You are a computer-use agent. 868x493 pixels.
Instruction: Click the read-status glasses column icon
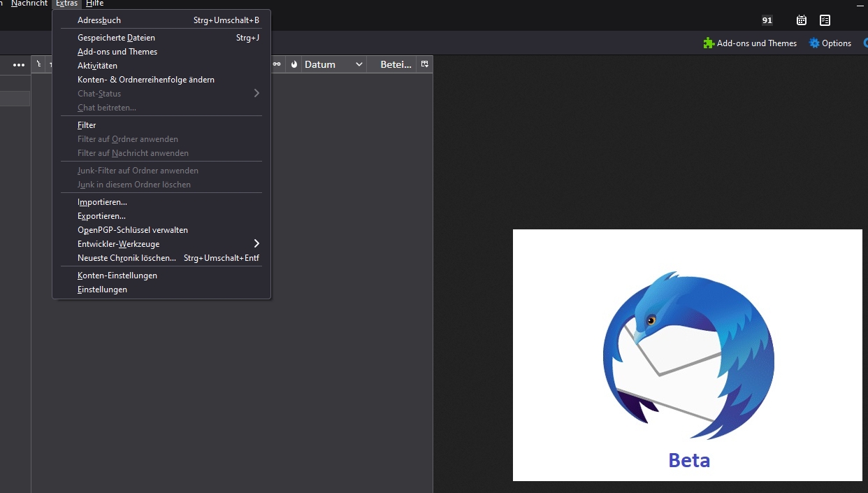point(277,64)
